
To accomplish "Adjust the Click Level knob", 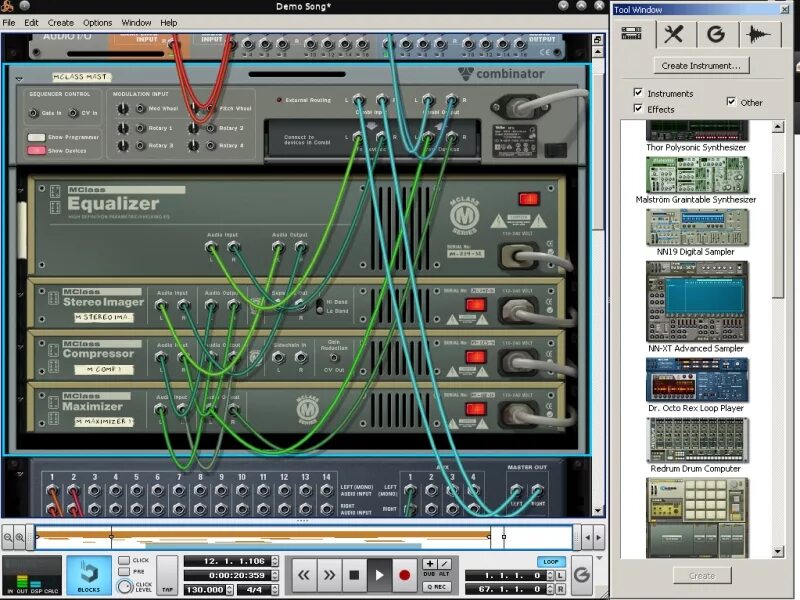I will coord(125,586).
